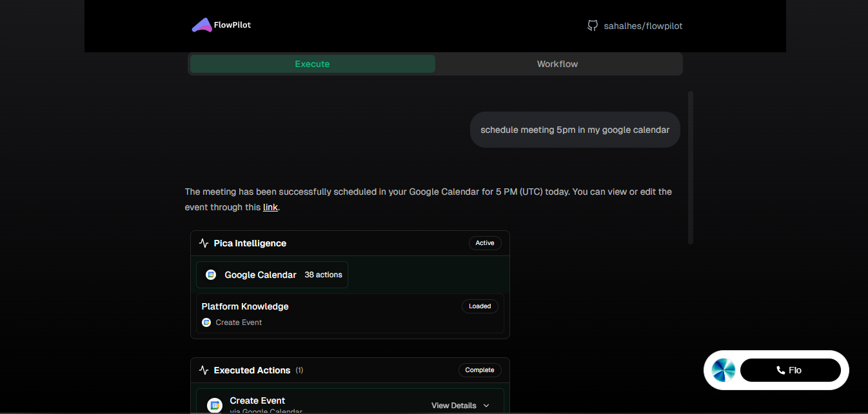Click the Executed Actions pulse icon
The image size is (868, 414).
204,370
